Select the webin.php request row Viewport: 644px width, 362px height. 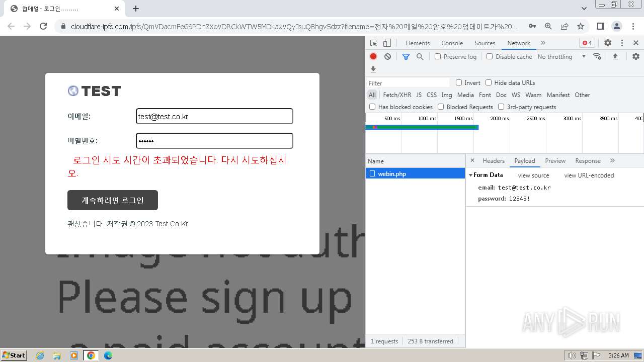click(415, 173)
